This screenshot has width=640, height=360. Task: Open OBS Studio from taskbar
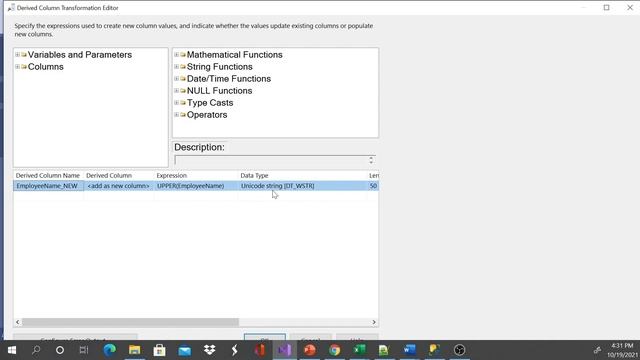459,350
